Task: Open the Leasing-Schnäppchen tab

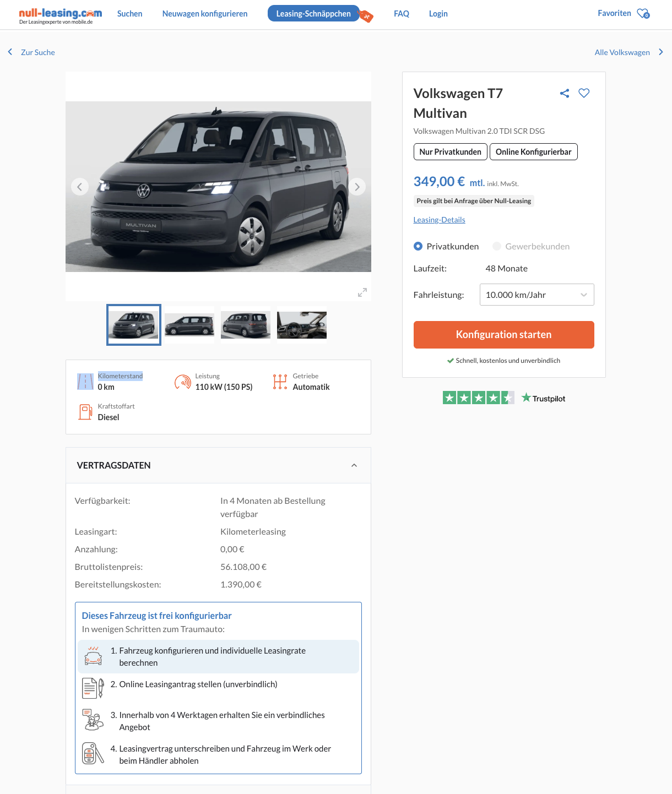Action: coord(313,14)
